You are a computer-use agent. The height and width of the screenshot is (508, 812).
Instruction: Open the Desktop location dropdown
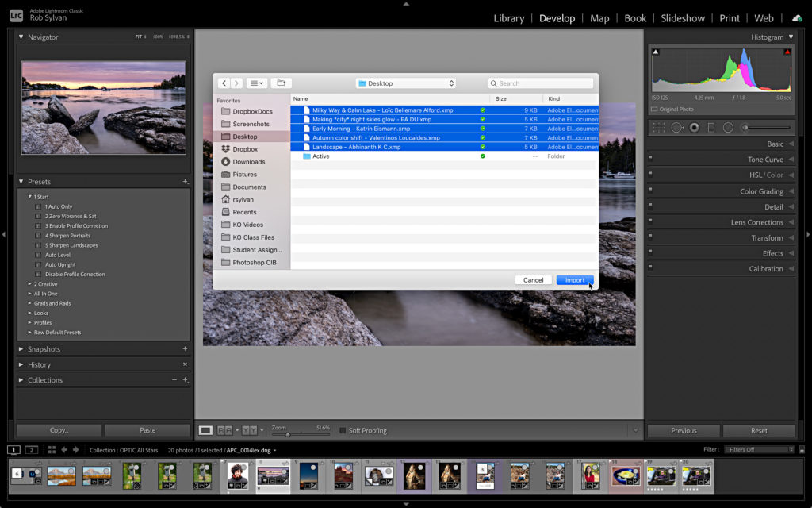[x=406, y=83]
